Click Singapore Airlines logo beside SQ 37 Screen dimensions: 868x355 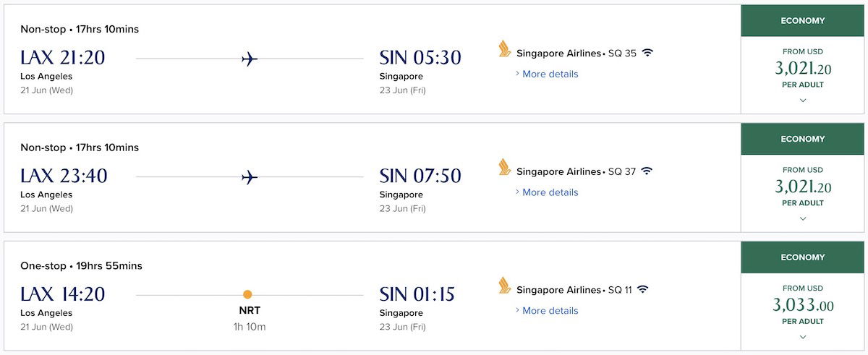tap(505, 168)
